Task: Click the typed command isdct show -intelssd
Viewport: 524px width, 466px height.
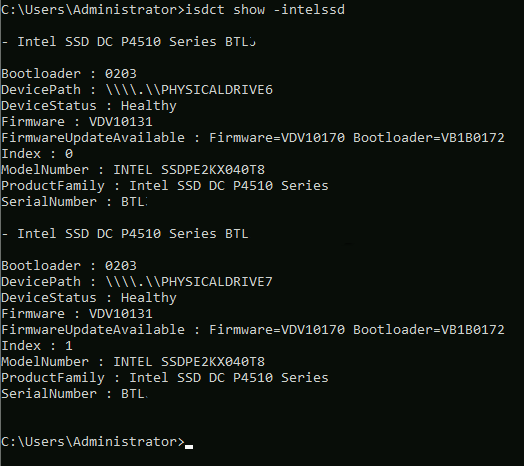Action: tap(265, 9)
